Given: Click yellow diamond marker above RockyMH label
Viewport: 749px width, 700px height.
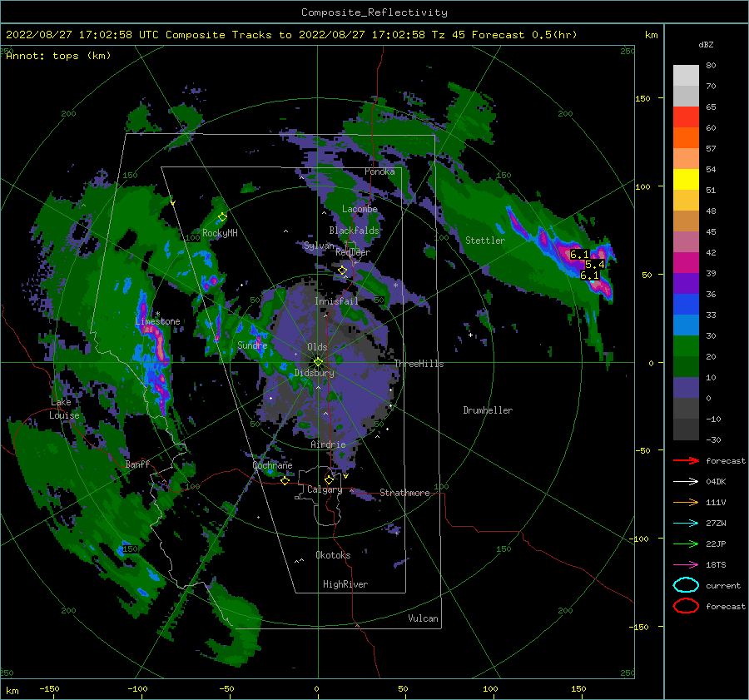Looking at the screenshot, I should tap(222, 217).
